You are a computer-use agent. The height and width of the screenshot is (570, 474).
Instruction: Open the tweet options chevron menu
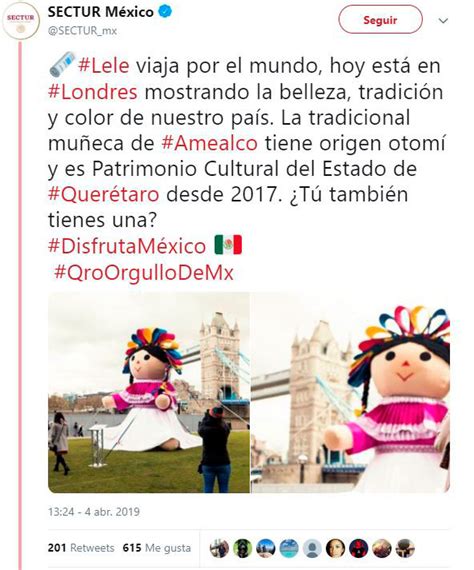(443, 21)
